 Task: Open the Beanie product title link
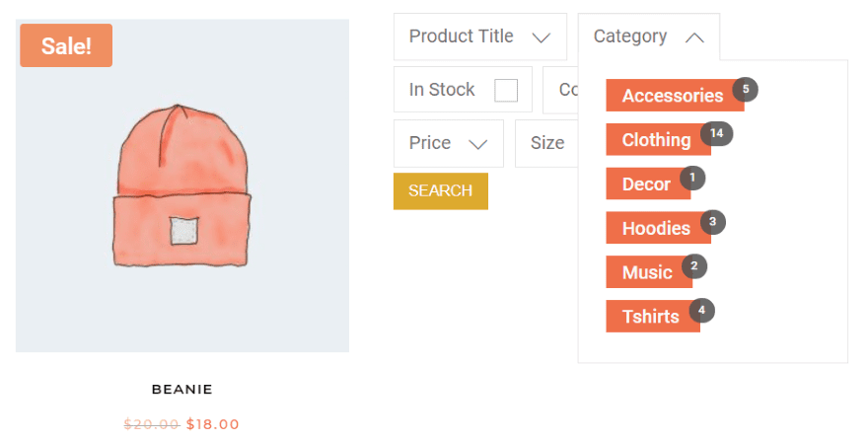click(x=182, y=390)
